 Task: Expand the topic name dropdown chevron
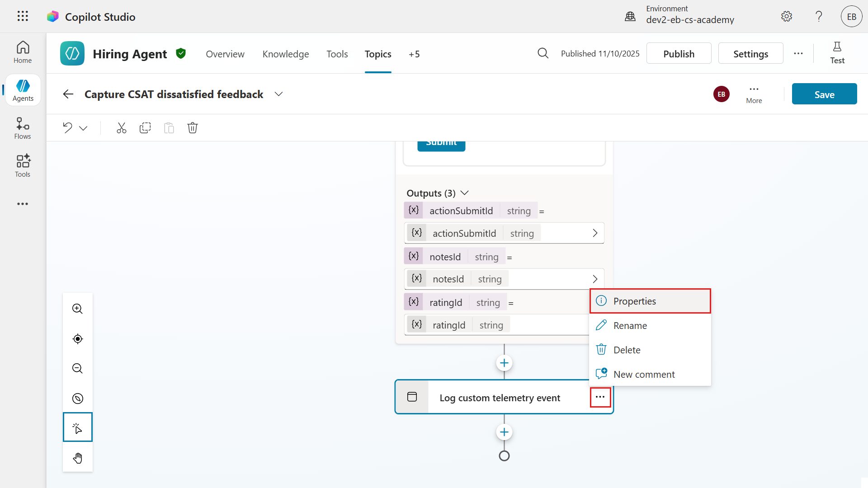(278, 94)
